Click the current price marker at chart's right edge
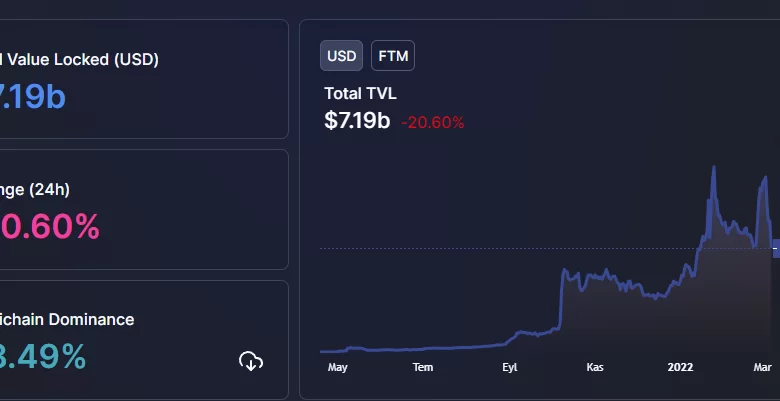Screen dimensions: 780x401 pyautogui.click(x=776, y=248)
